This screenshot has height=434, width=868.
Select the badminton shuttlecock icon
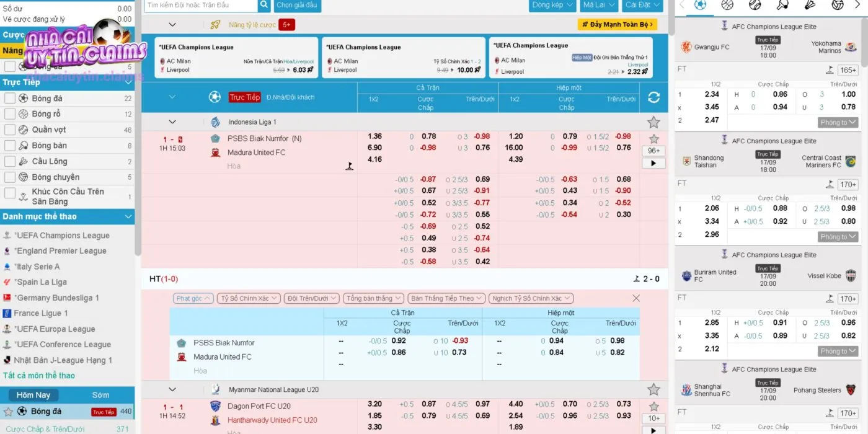(810, 5)
